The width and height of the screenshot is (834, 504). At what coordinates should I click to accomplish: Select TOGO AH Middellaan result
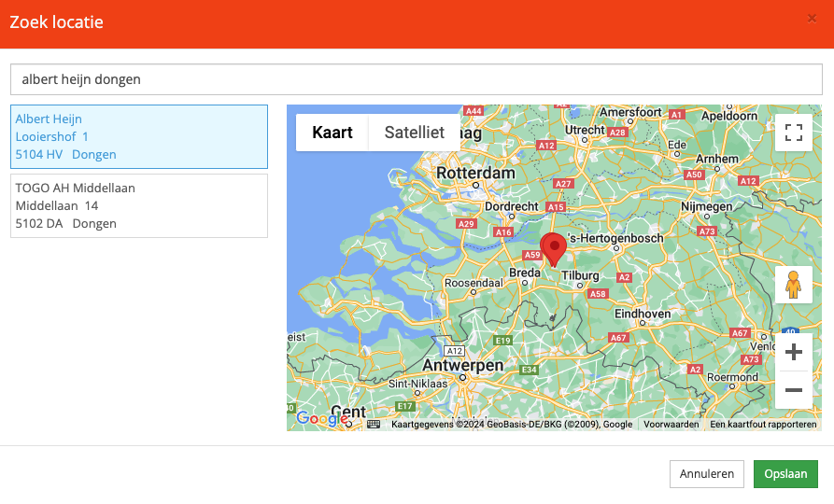(139, 205)
